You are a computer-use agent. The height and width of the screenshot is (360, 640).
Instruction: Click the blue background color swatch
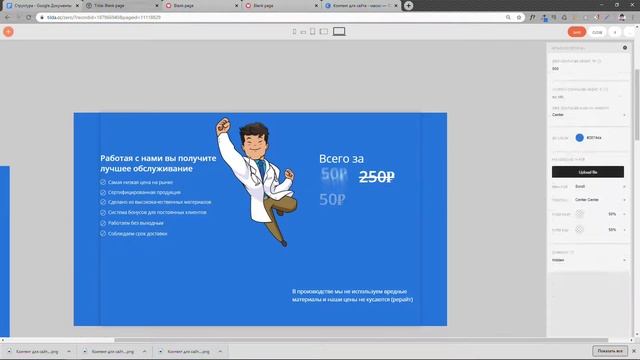click(x=579, y=138)
